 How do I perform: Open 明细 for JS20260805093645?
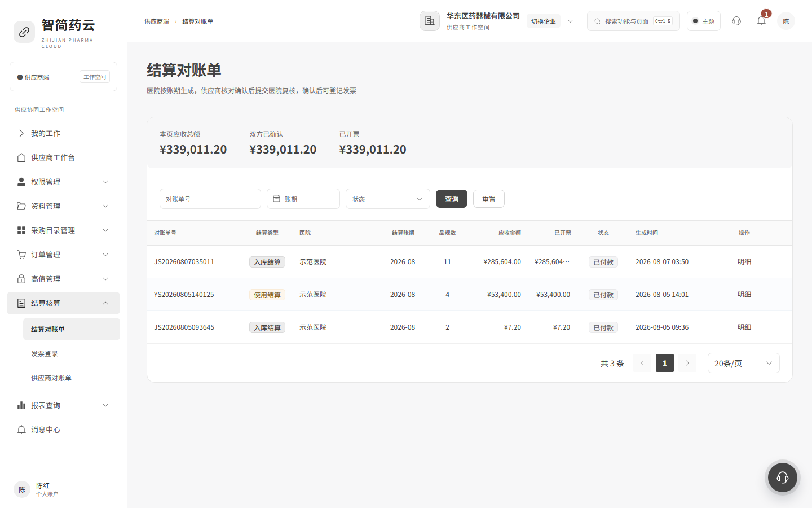tap(744, 327)
